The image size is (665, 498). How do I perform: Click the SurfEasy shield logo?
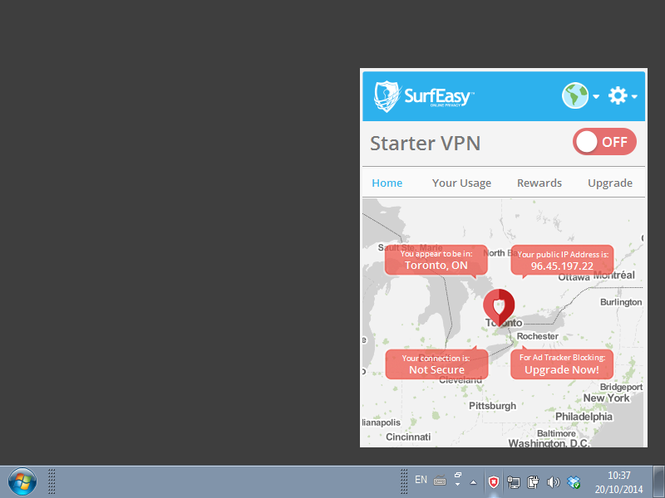coord(387,96)
